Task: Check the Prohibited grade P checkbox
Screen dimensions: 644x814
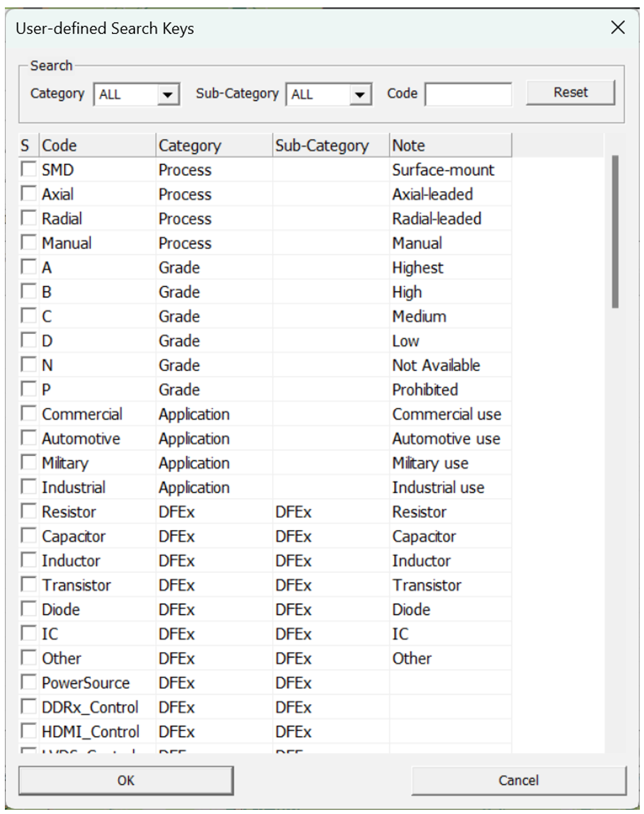Action: coord(29,389)
